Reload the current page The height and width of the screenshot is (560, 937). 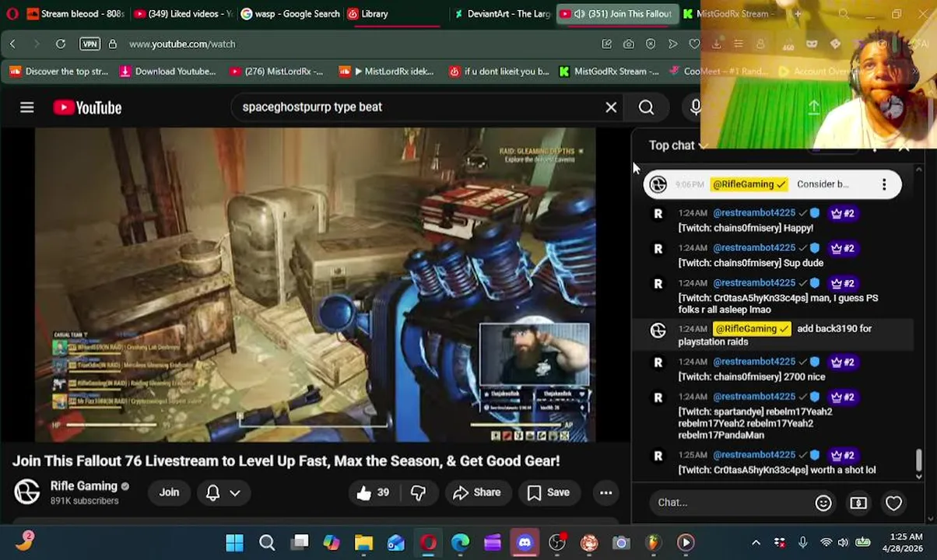[61, 44]
